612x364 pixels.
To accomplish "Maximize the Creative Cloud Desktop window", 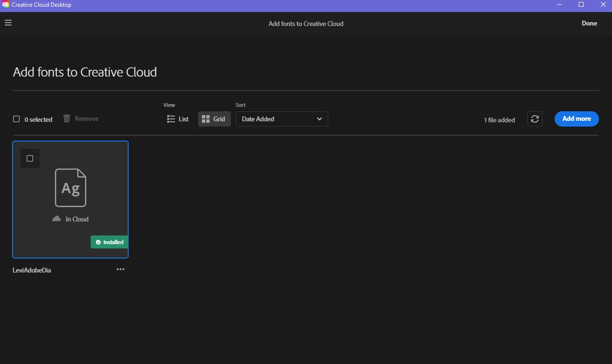I will [581, 5].
